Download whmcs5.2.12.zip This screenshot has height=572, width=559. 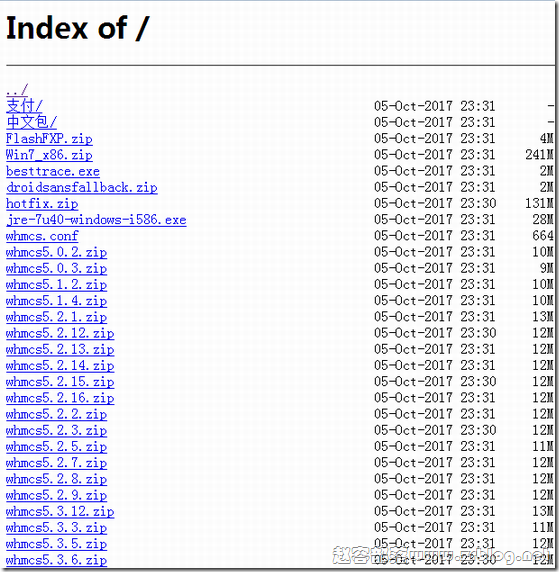click(x=60, y=333)
